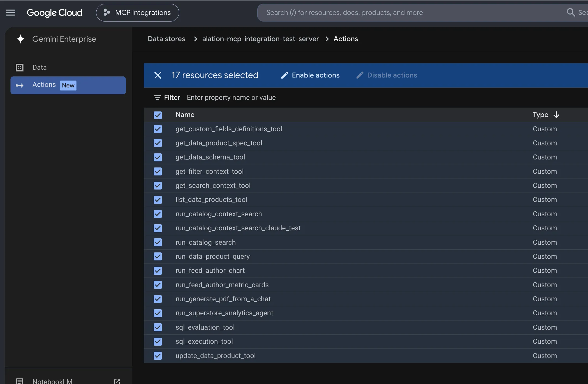Click the Actions breadcrumb
588x384 pixels.
pos(346,39)
